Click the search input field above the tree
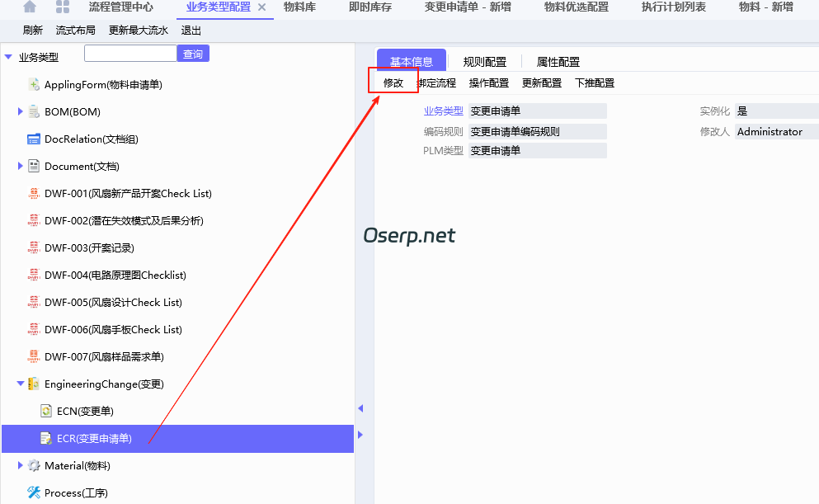The width and height of the screenshot is (819, 504). click(x=132, y=52)
